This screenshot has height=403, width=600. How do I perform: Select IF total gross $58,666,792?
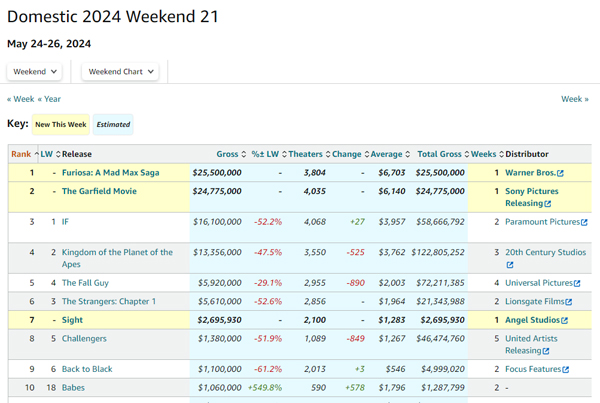click(x=440, y=222)
